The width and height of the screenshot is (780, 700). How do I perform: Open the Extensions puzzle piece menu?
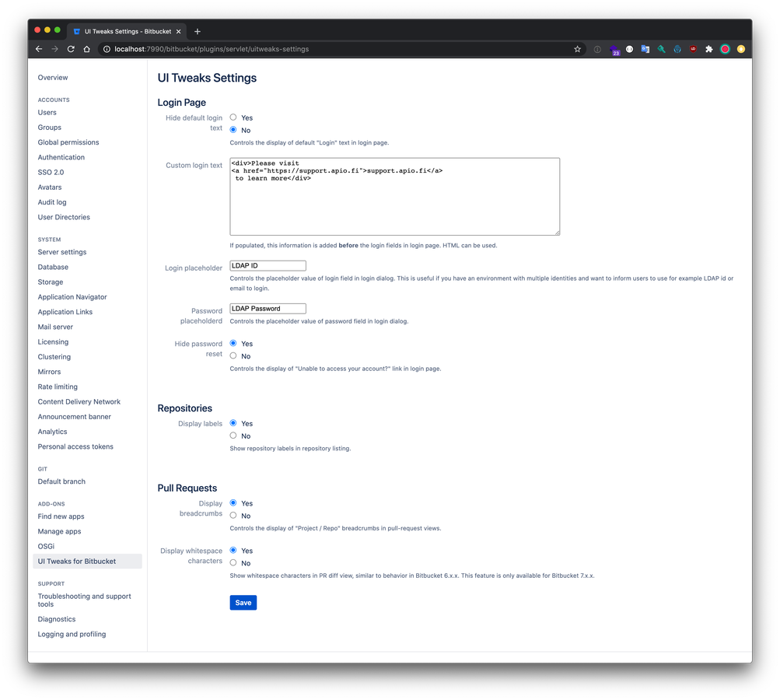pos(709,49)
